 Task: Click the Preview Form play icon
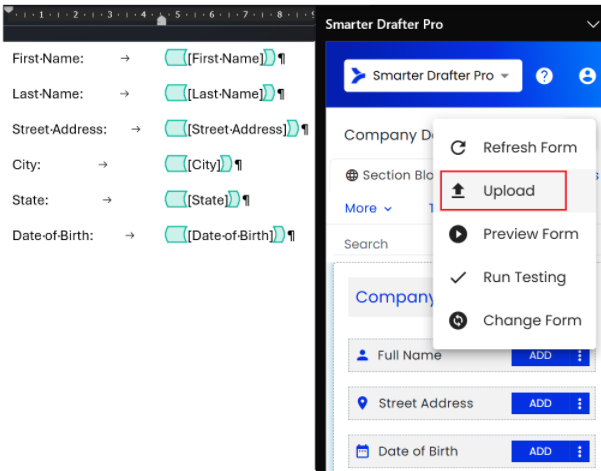[x=458, y=234]
